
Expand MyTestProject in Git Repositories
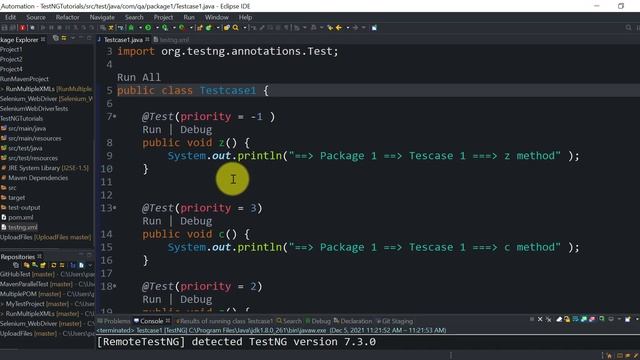[x=2, y=304]
